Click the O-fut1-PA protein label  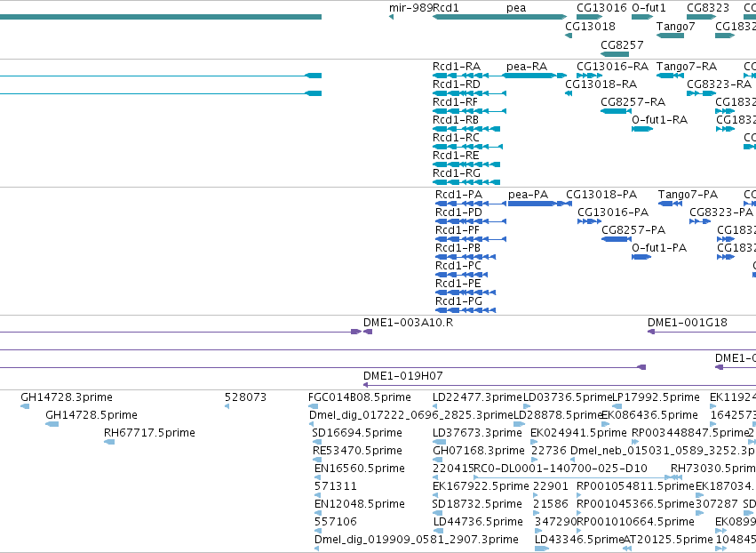click(x=659, y=248)
